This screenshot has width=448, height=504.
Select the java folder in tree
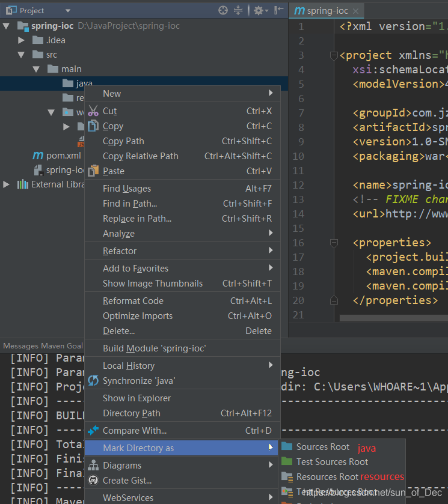coord(144,83)
